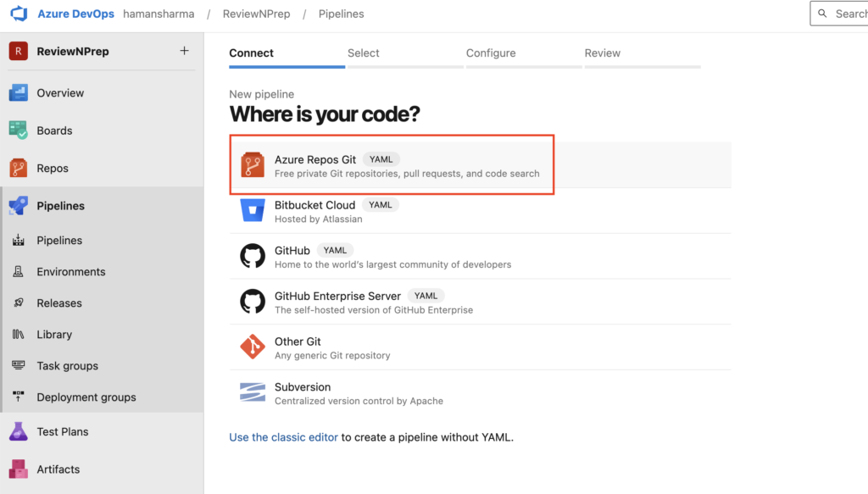
Task: Click the hamansharma breadcrumb link
Action: pos(159,14)
